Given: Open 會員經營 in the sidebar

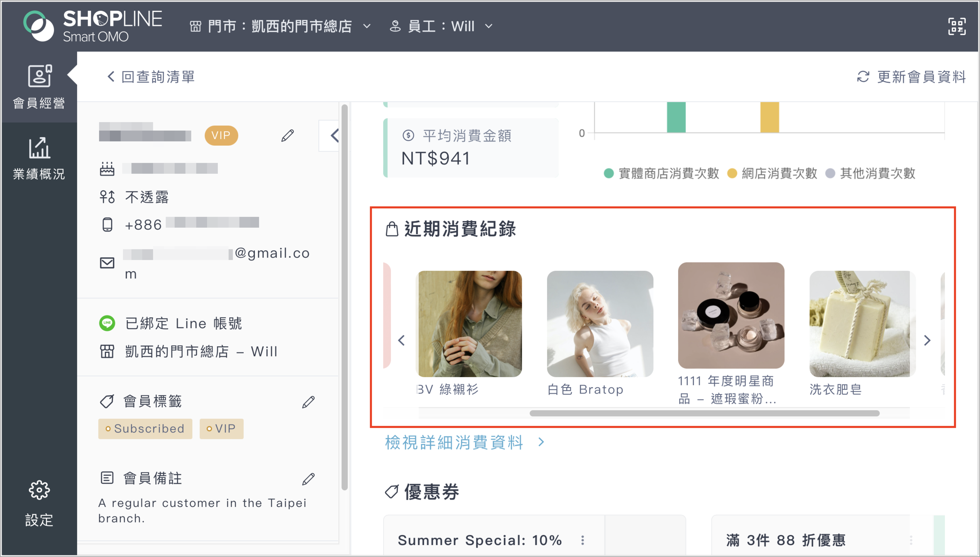Looking at the screenshot, I should (39, 87).
